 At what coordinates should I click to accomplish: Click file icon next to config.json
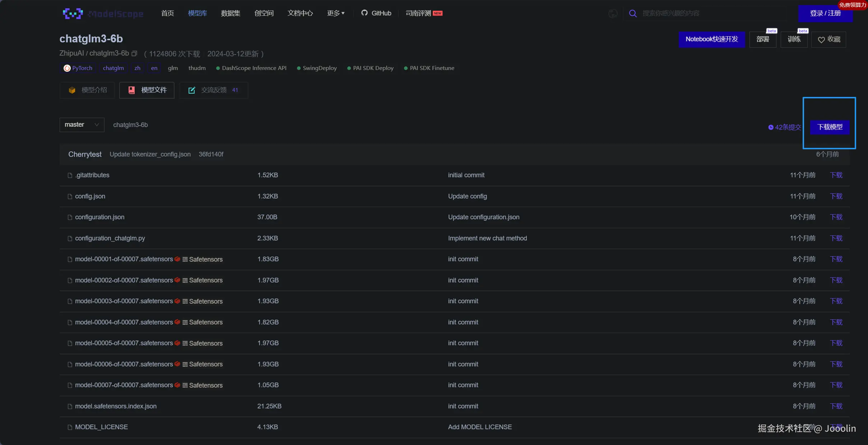click(70, 197)
